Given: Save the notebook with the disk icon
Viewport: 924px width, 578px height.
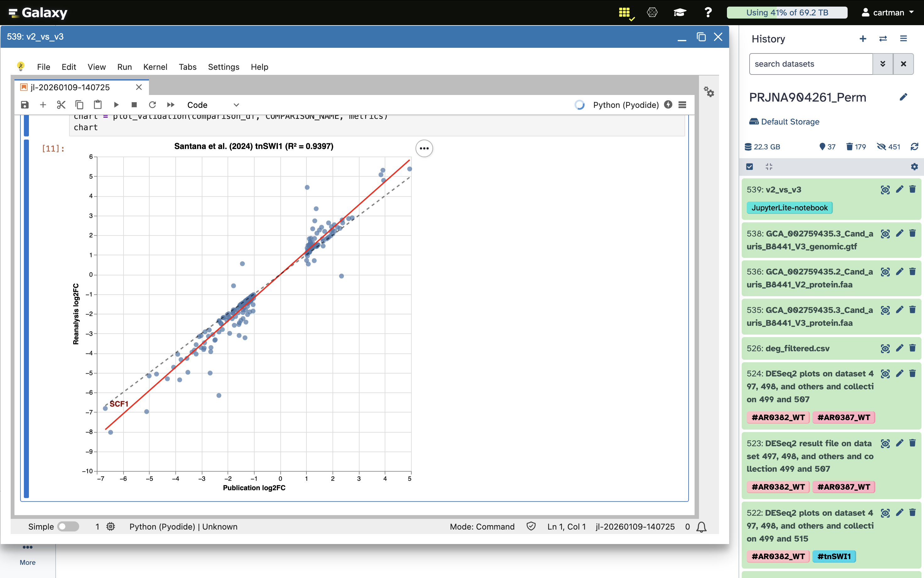Looking at the screenshot, I should tap(25, 105).
